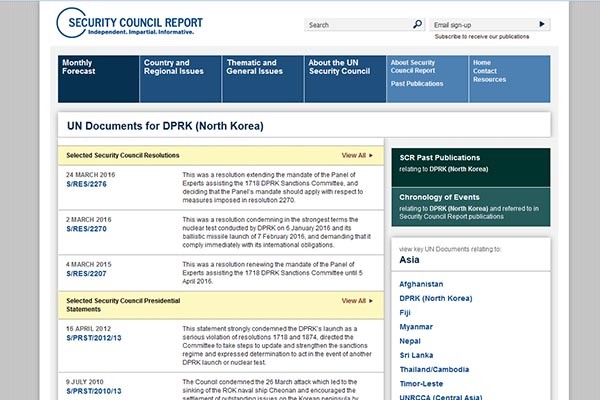Submit email sign-up with arrow icon
This screenshot has height=400, width=600.
click(x=542, y=24)
